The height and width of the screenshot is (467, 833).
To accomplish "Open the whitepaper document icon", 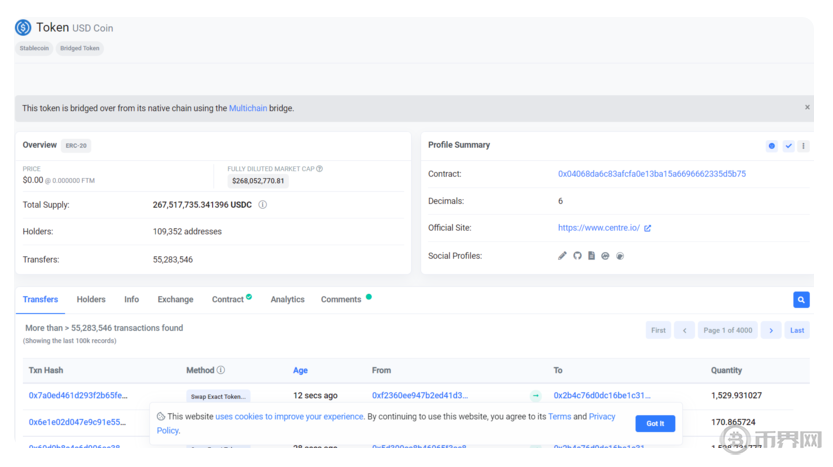I will (591, 256).
